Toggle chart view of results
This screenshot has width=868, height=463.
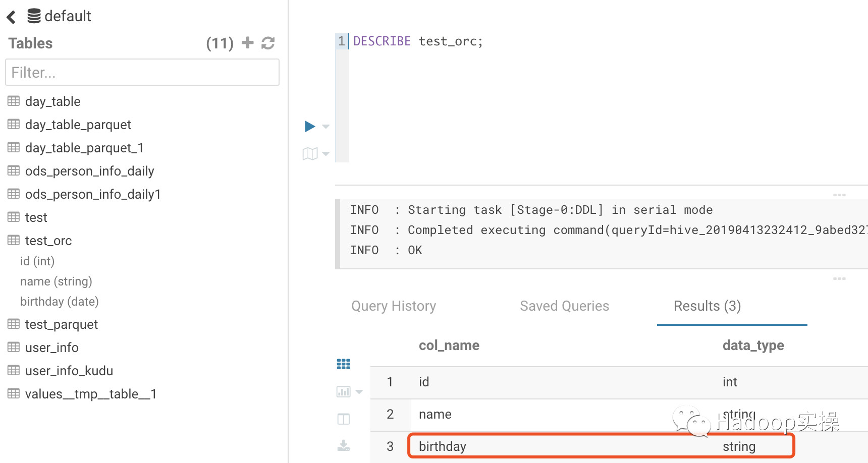point(343,391)
